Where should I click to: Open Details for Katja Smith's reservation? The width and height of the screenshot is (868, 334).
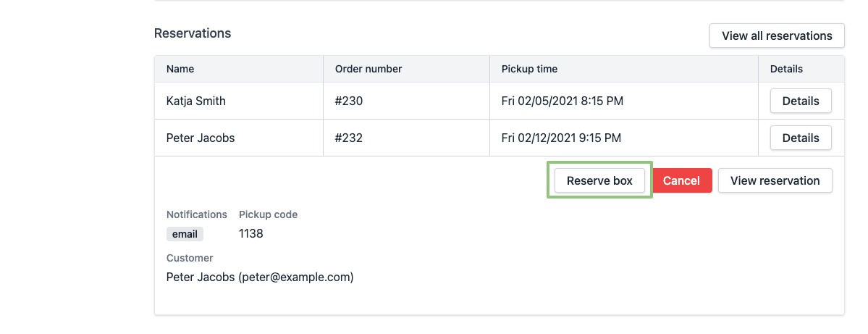(801, 101)
